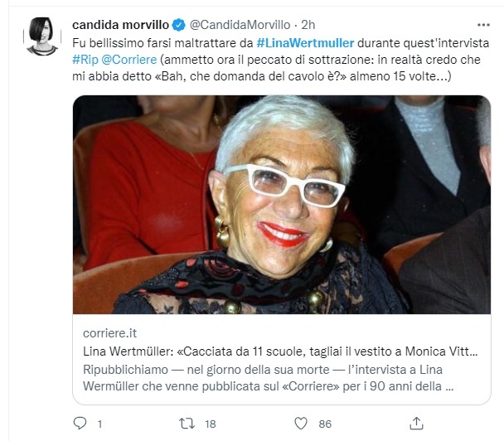Viewport: 504px width, 441px height.
Task: Like the tweet with the heart icon
Action: tap(301, 424)
